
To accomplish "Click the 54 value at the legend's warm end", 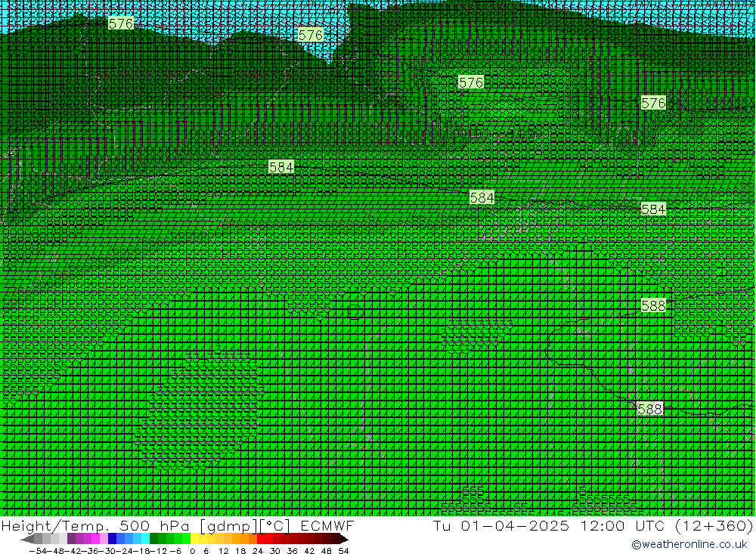I will 343,551.
